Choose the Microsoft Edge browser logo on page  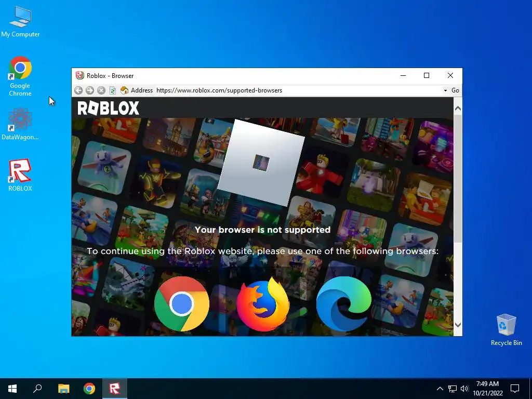click(x=343, y=303)
